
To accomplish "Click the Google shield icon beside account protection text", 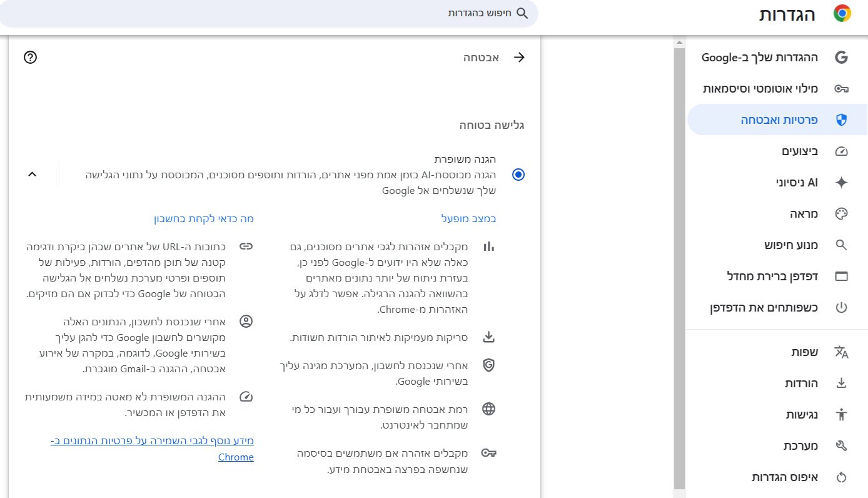I will pyautogui.click(x=489, y=365).
